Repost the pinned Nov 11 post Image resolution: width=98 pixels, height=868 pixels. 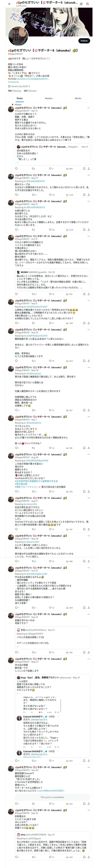pos(33,169)
